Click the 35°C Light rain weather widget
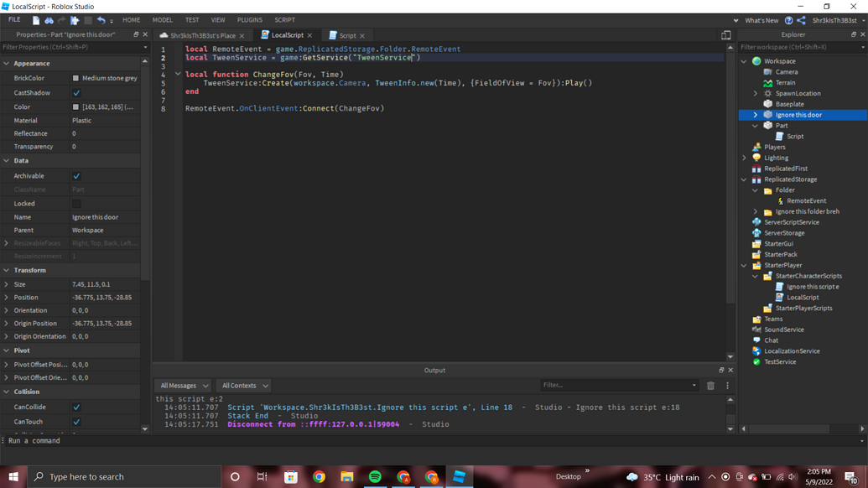Viewport: 868px width, 488px height. 662,477
